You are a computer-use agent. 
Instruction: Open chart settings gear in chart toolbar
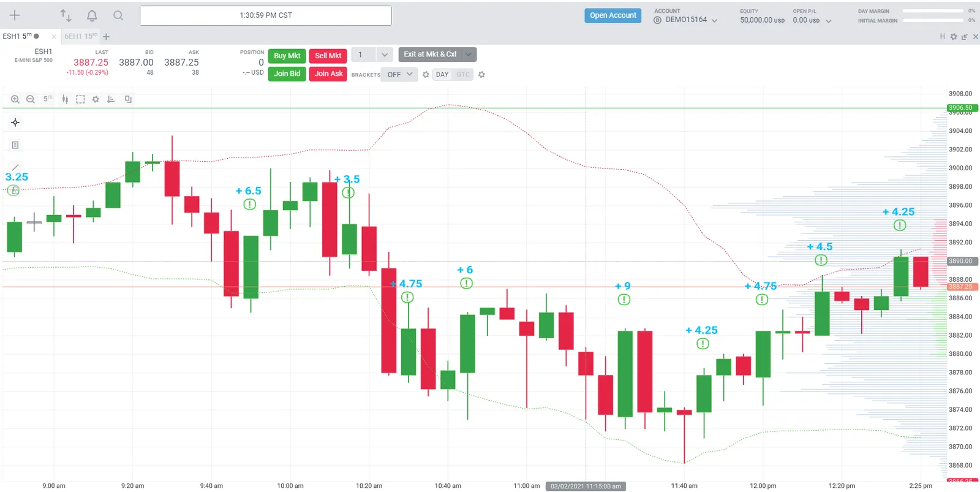coord(96,99)
